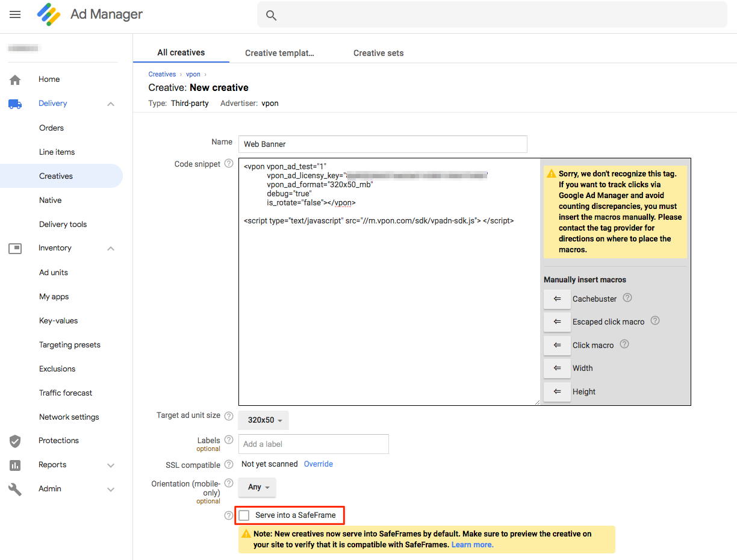Click Home text in sidebar

(49, 79)
